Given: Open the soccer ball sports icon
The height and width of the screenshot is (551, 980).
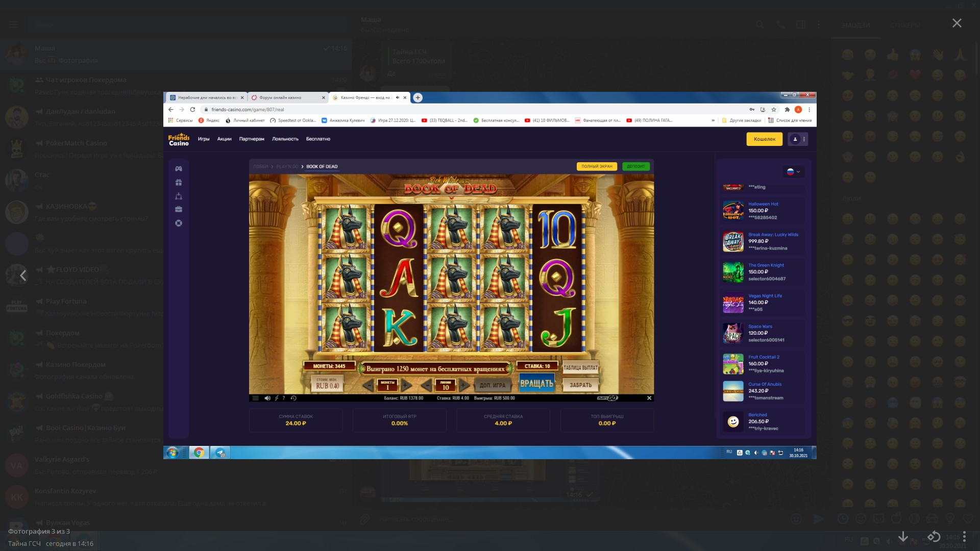Looking at the screenshot, I should click(179, 223).
